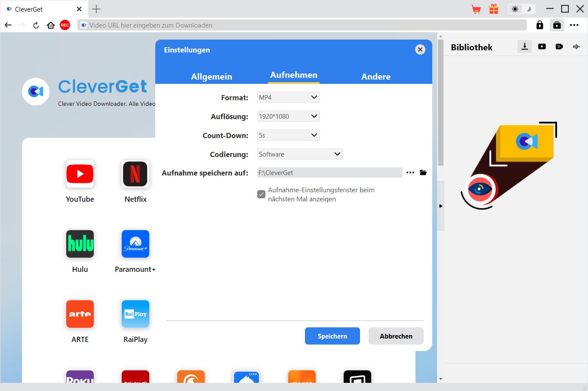Show the audio library waveform icon

pos(576,46)
